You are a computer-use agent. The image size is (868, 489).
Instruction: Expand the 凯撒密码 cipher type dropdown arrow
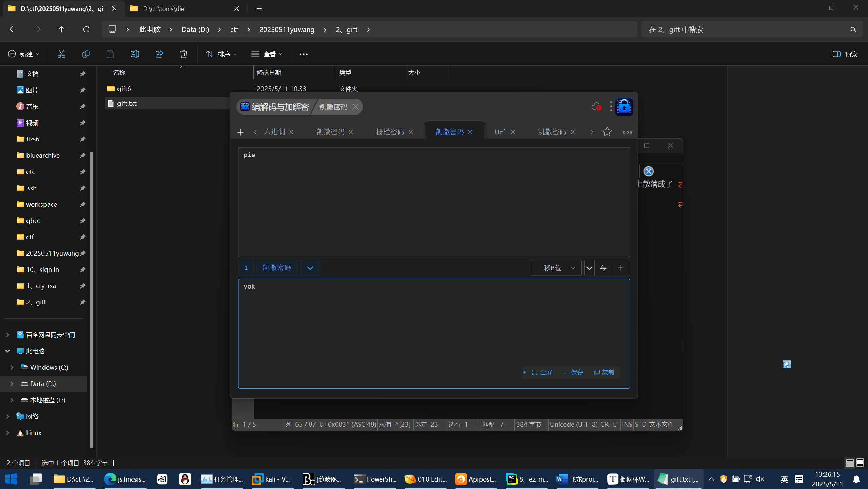click(x=310, y=268)
